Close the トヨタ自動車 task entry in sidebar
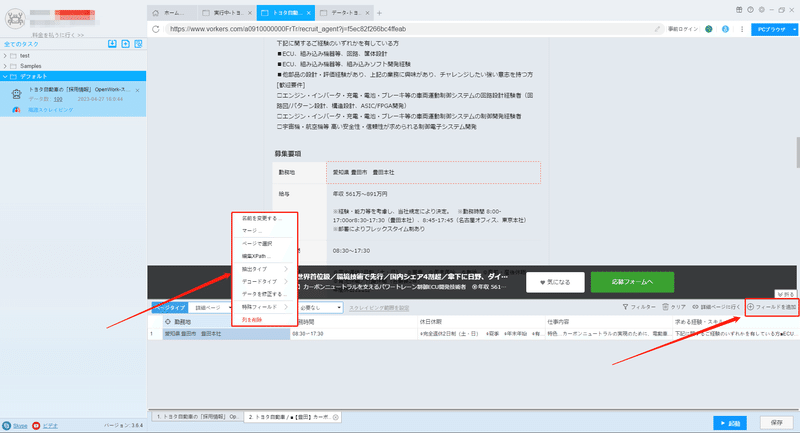This screenshot has height=433, width=800. point(138,90)
